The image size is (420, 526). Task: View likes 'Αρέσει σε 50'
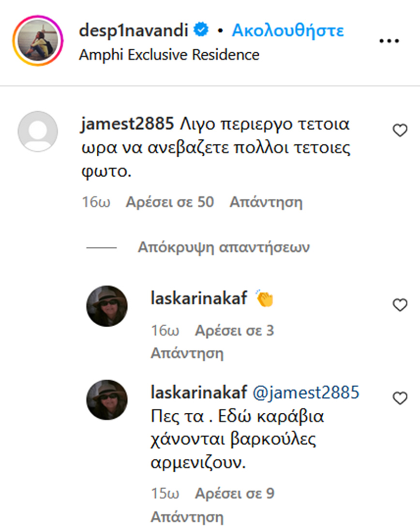[x=170, y=202]
